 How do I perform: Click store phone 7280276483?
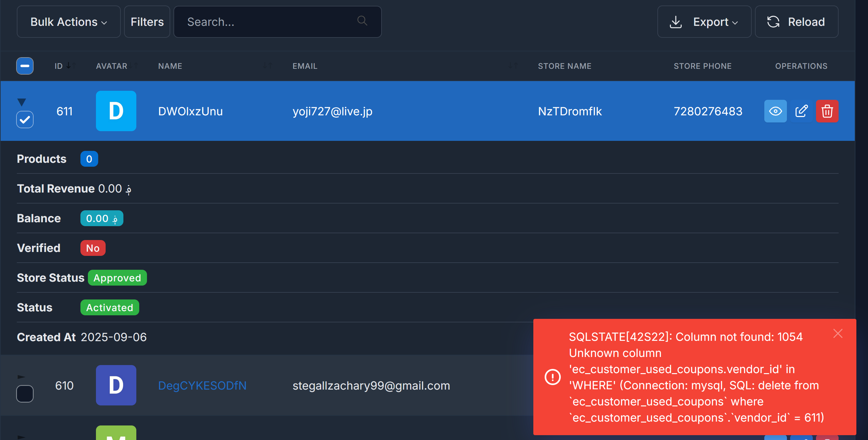pyautogui.click(x=707, y=111)
